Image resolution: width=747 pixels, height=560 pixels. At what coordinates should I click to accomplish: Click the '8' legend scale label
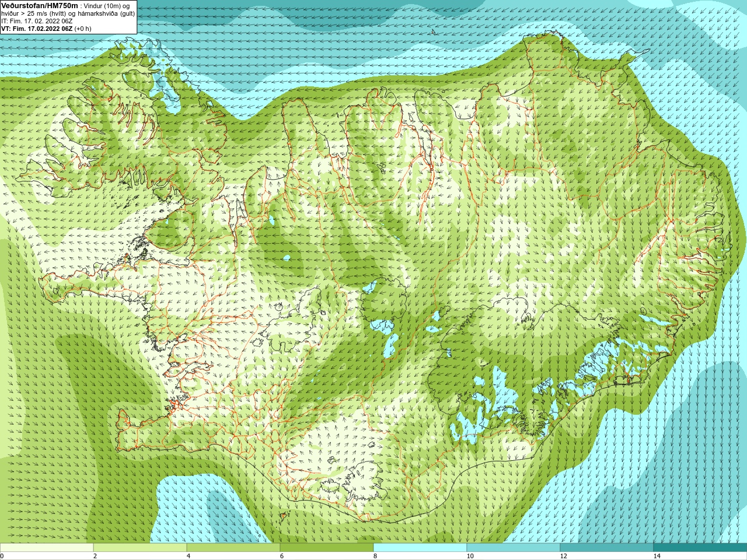375,556
